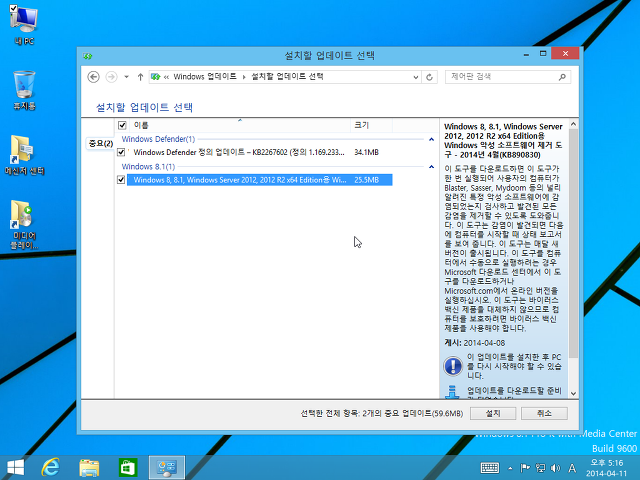Click the Back navigation arrow

93,77
